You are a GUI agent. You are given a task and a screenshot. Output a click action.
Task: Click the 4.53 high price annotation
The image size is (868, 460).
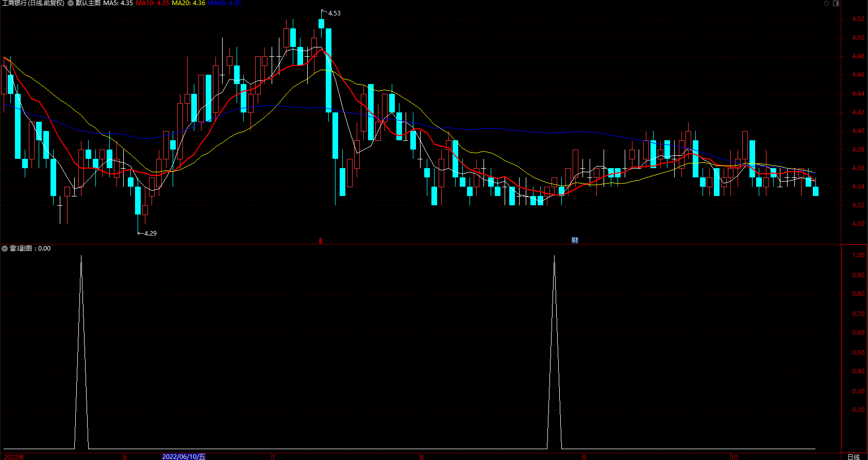tap(334, 13)
